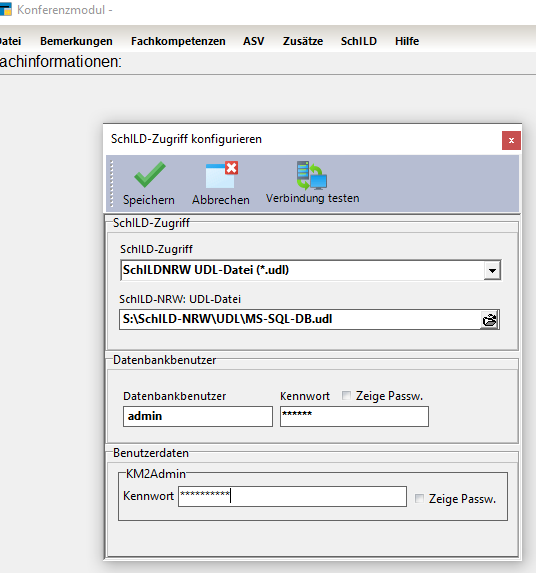Close the SchILD-Zugriff konfigurieren dialog
Screen dimensions: 536x573
click(x=511, y=140)
